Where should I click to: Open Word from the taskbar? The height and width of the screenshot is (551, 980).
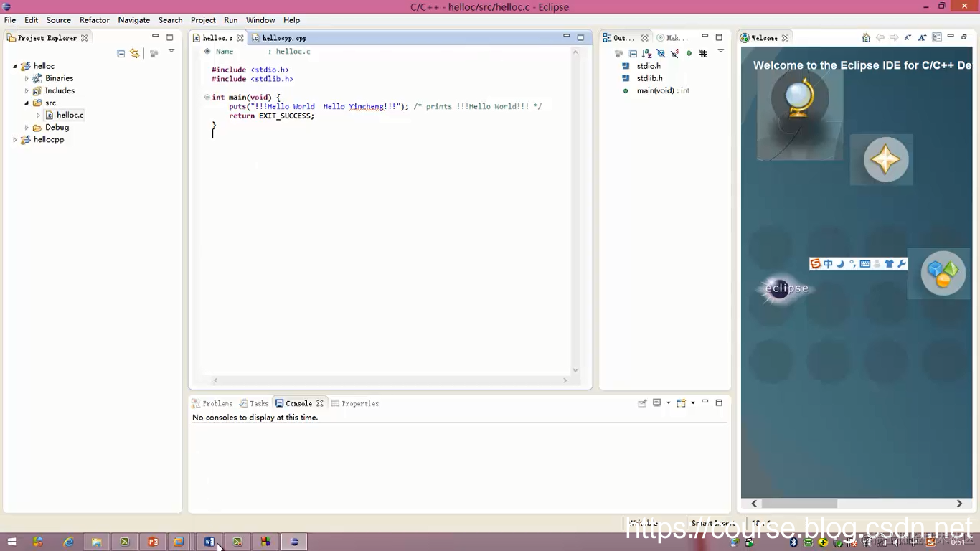[x=209, y=542]
